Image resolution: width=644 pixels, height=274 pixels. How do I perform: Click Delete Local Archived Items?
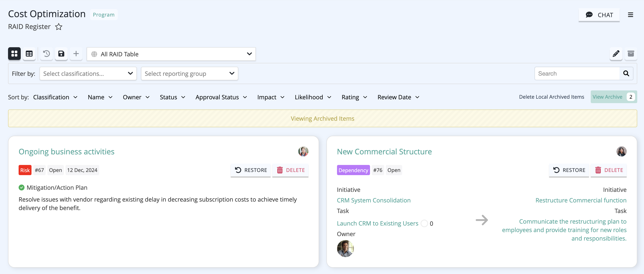[x=551, y=97]
